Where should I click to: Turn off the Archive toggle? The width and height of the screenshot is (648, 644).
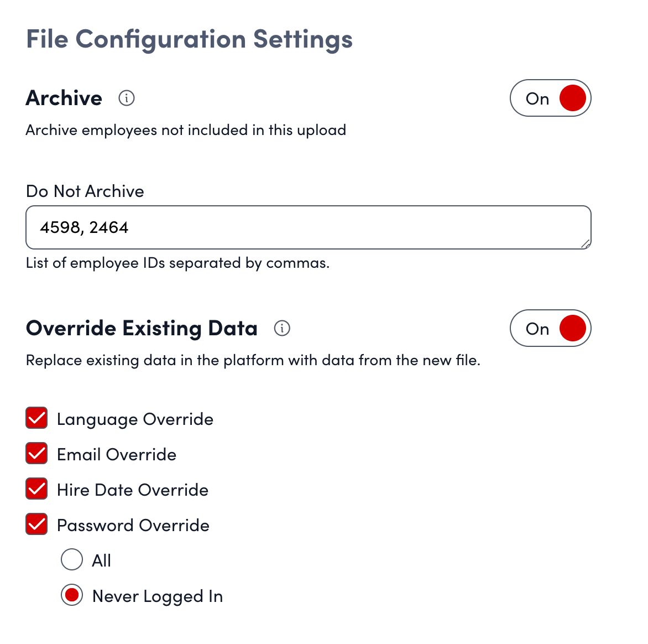(x=551, y=97)
